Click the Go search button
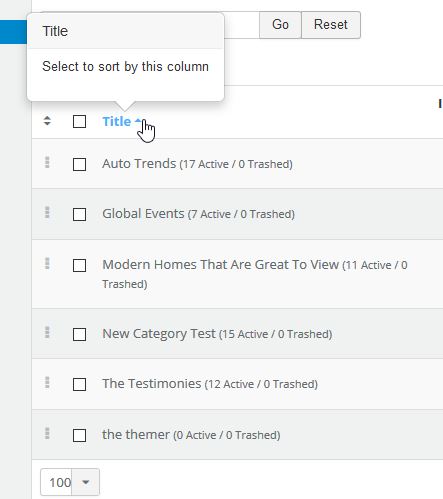The image size is (443, 499). [x=280, y=25]
